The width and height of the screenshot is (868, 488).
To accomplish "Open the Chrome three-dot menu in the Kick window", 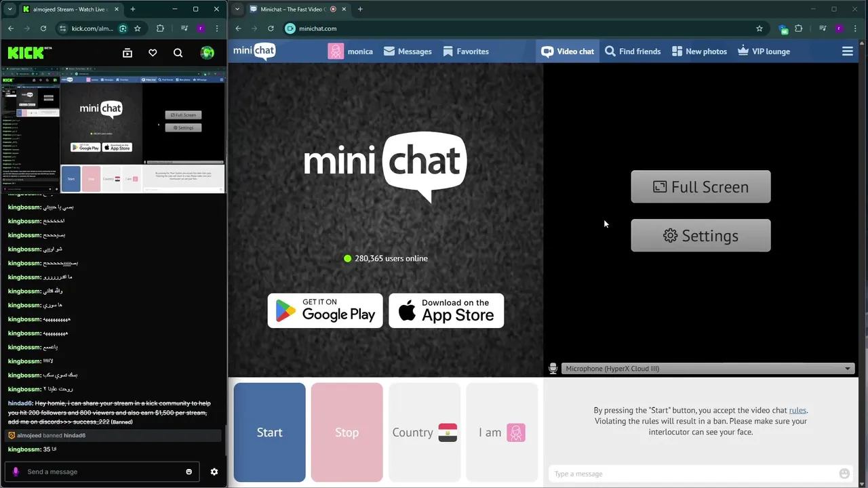I will [217, 28].
